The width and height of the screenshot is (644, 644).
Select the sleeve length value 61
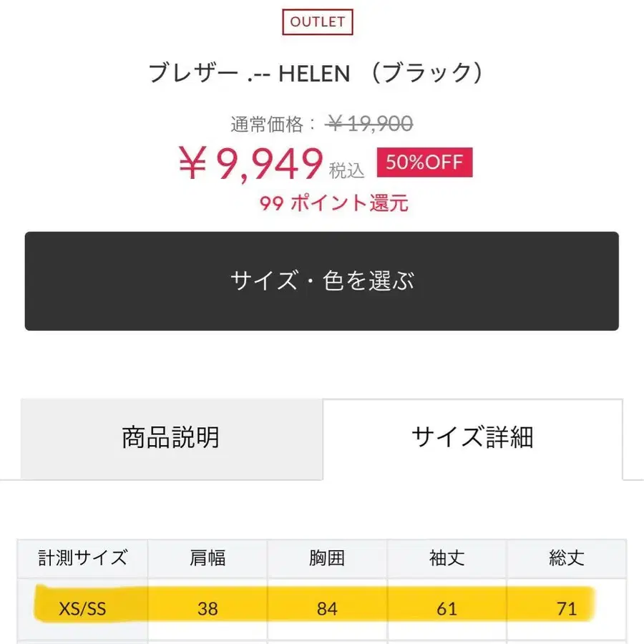(447, 608)
